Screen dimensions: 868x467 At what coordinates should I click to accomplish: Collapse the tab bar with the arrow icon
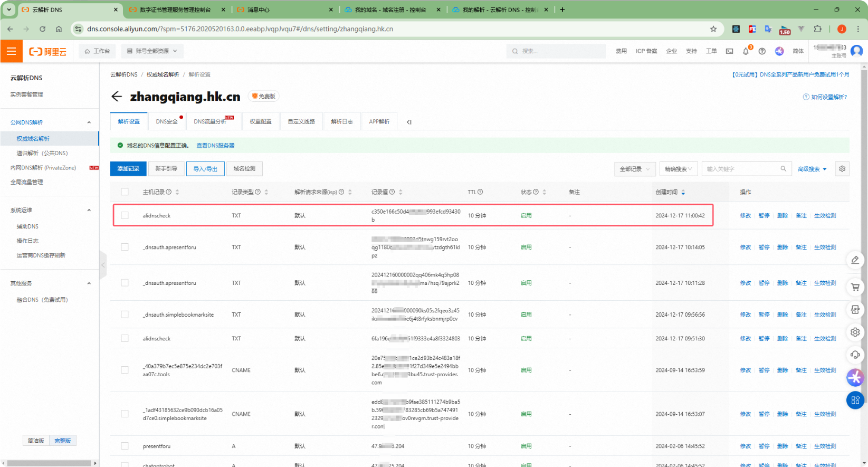pyautogui.click(x=409, y=122)
